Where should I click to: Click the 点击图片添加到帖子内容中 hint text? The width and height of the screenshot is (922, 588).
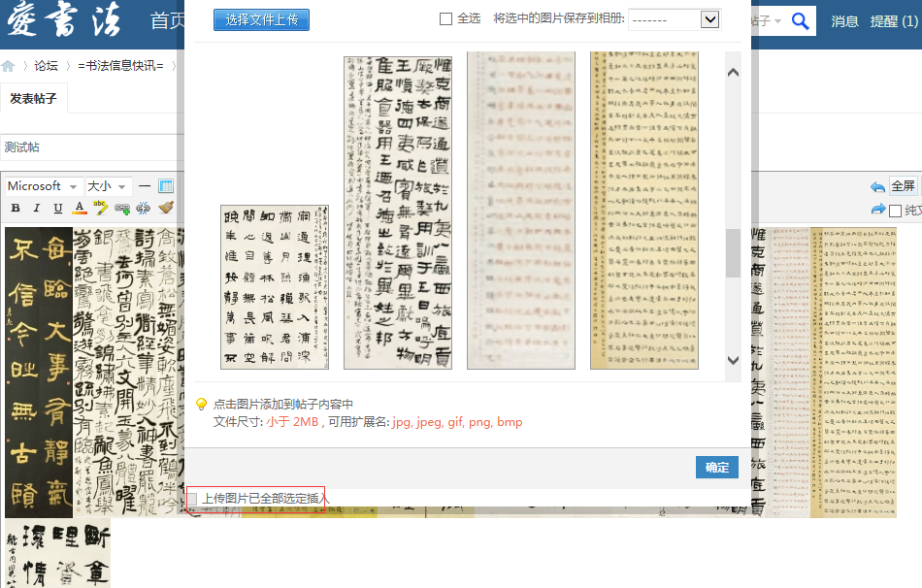[282, 404]
